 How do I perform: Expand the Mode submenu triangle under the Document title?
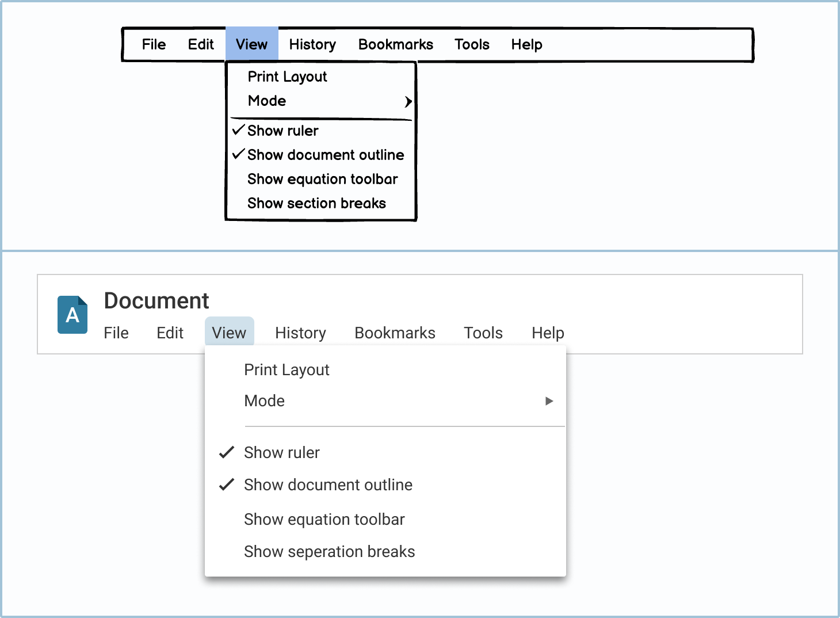pyautogui.click(x=549, y=401)
